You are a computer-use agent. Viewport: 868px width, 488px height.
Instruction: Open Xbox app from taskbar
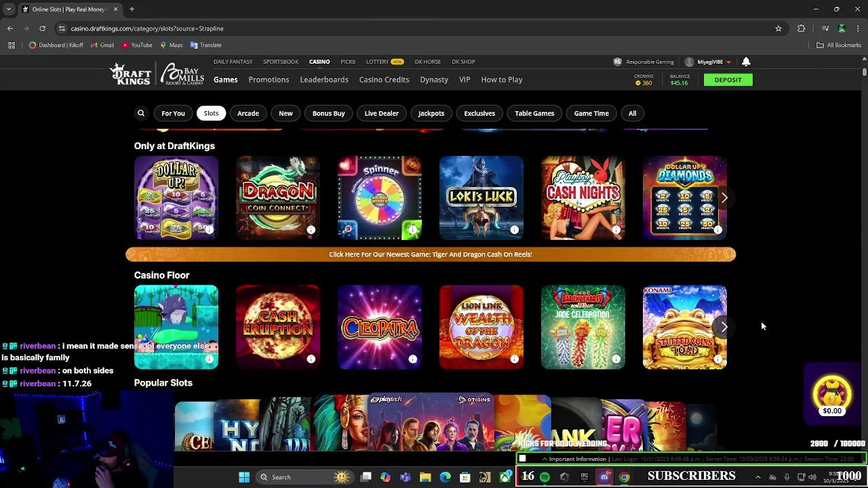pos(505,477)
